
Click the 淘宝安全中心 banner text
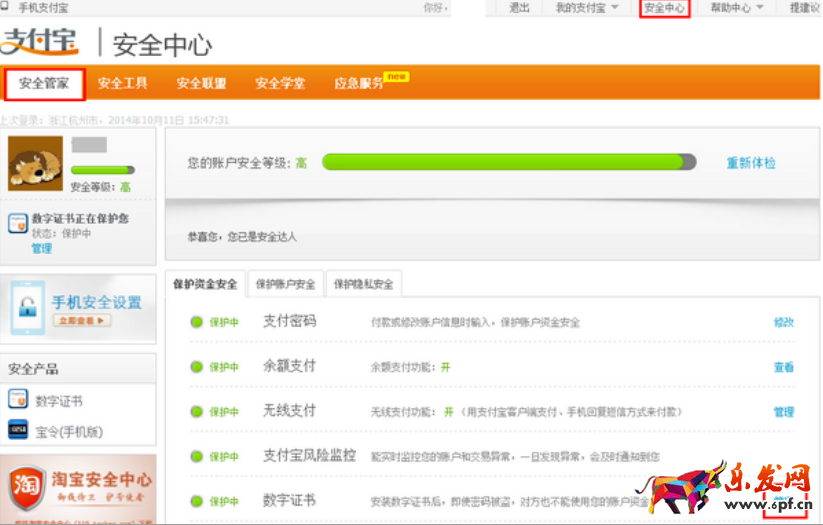[x=101, y=479]
